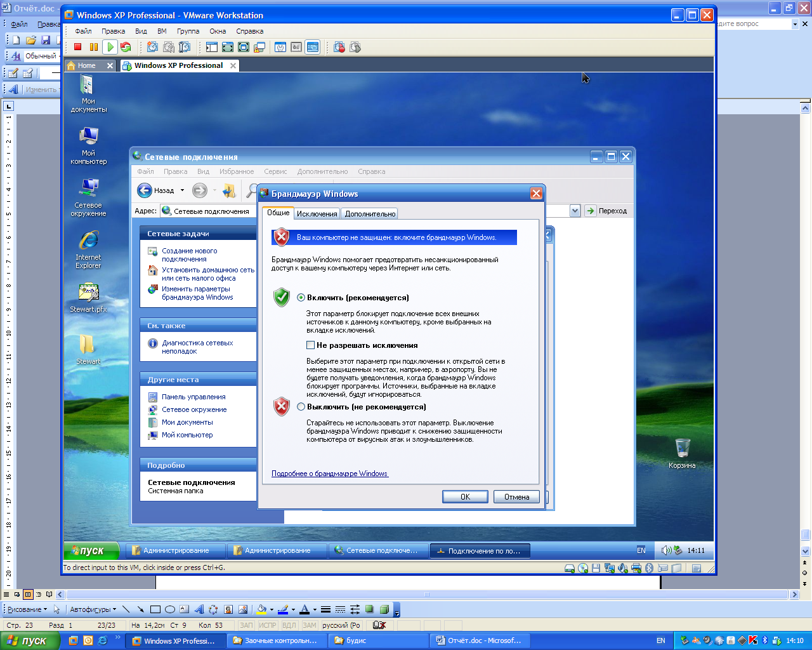Viewport: 812px width, 650px height.
Task: Open the address bar dropdown in Network Connections
Action: click(x=575, y=211)
